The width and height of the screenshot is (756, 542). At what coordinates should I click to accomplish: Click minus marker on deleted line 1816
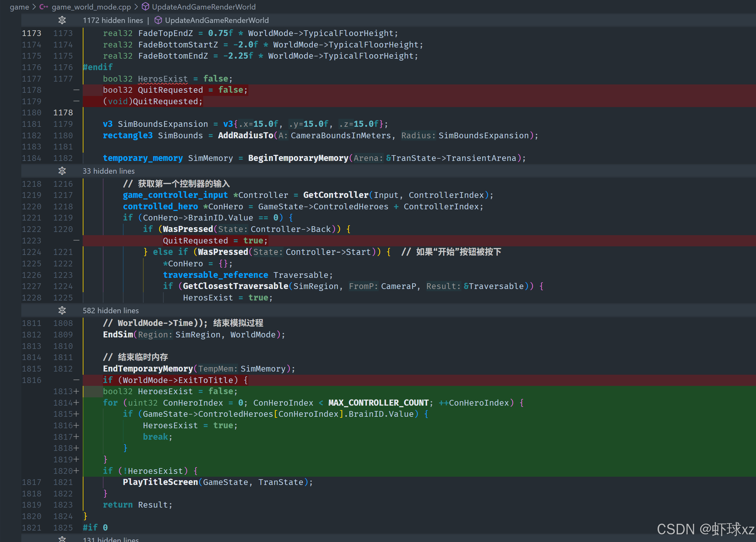pyautogui.click(x=76, y=380)
